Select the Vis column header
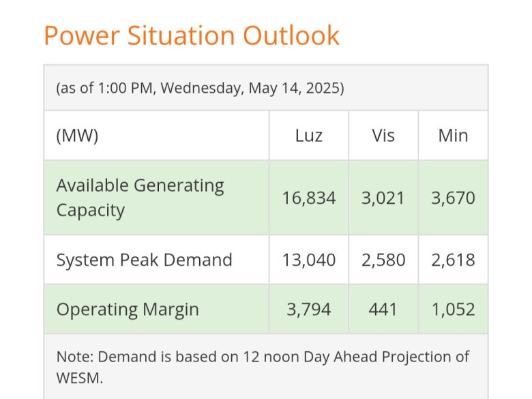The width and height of the screenshot is (532, 399). pos(383,135)
